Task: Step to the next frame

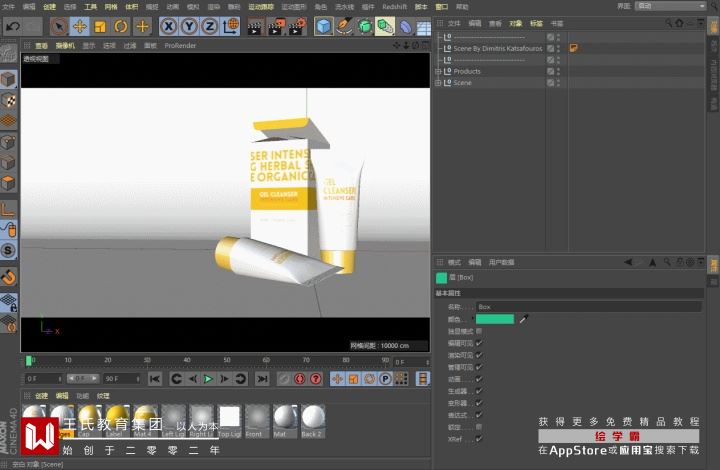Action: coord(224,379)
